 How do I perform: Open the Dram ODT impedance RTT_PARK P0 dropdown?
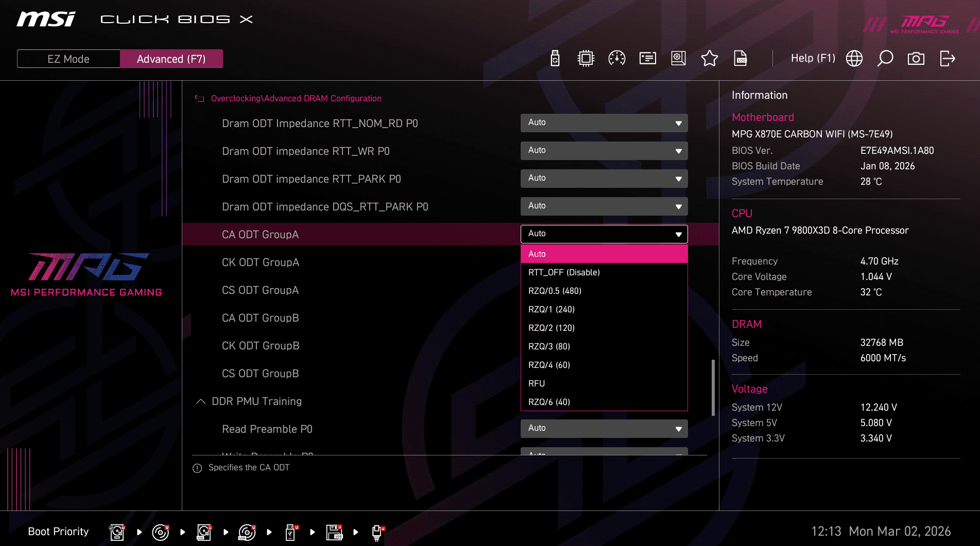point(604,179)
